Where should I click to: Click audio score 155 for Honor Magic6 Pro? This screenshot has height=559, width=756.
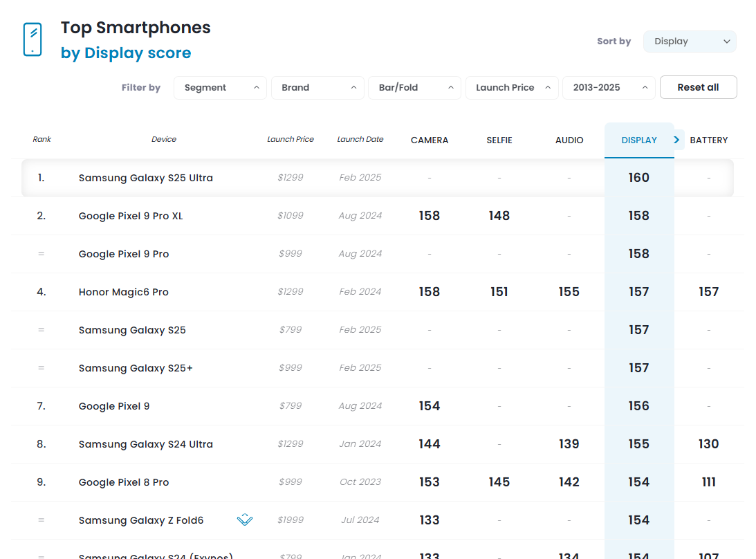tap(569, 292)
